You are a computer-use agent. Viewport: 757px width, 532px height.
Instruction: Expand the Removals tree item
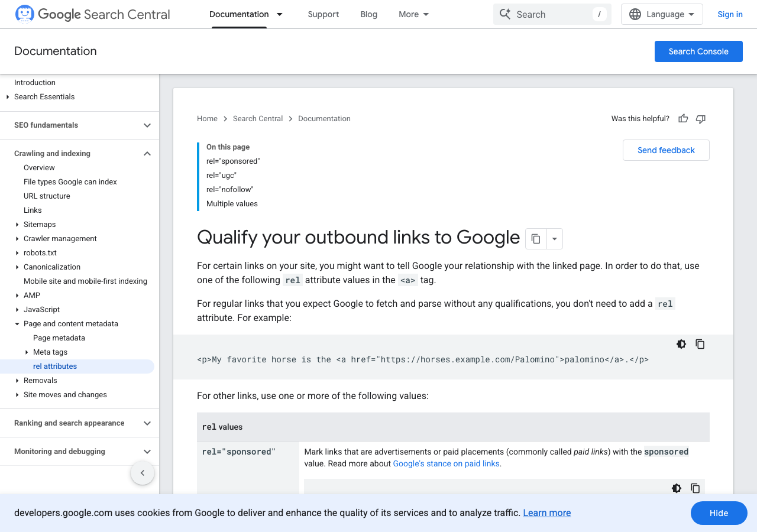tap(17, 381)
